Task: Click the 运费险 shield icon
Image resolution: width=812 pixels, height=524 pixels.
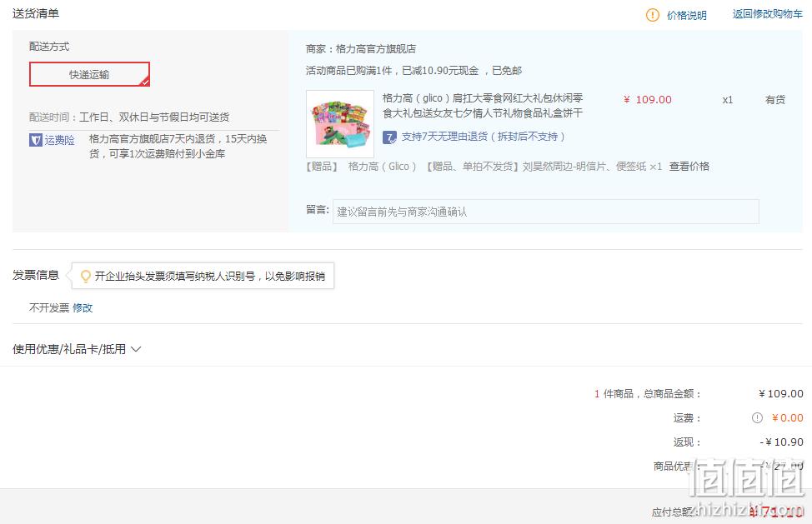Action: [35, 140]
